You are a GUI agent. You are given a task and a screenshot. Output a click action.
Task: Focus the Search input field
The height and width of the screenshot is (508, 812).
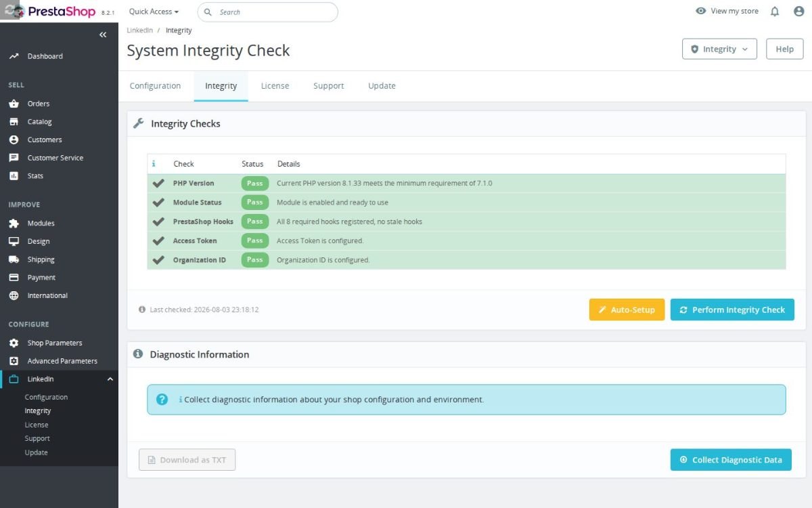point(267,12)
